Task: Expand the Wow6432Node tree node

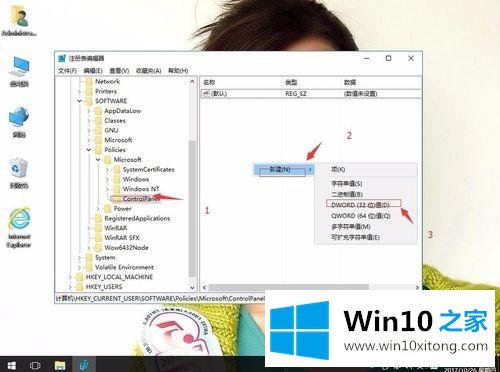Action: click(89, 248)
